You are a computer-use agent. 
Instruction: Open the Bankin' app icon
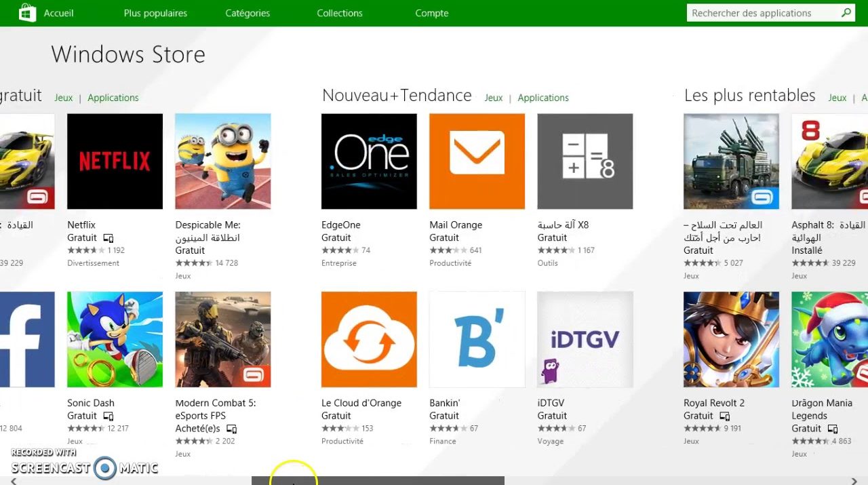point(477,339)
